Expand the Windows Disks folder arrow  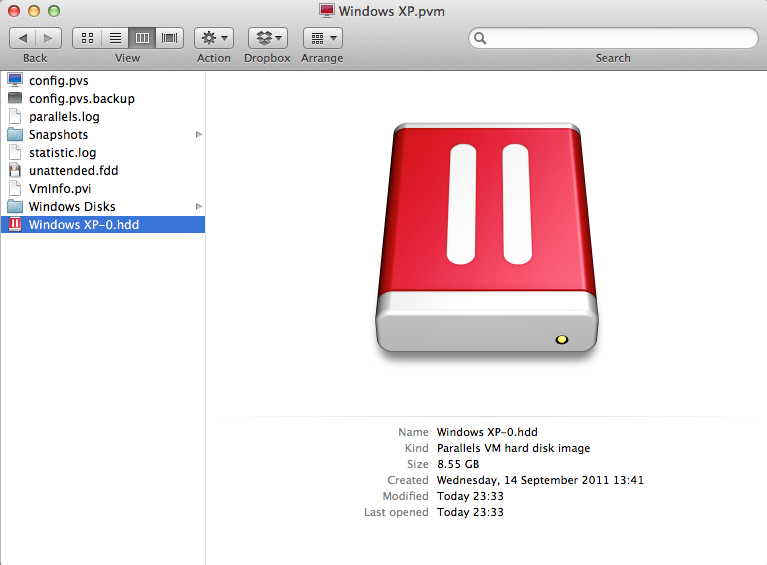[x=199, y=206]
